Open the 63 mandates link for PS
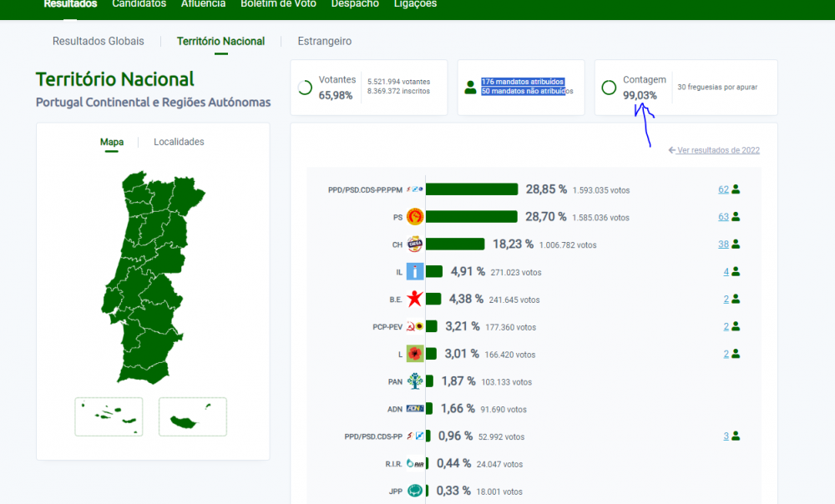Viewport: 835px width, 504px height. (x=723, y=217)
